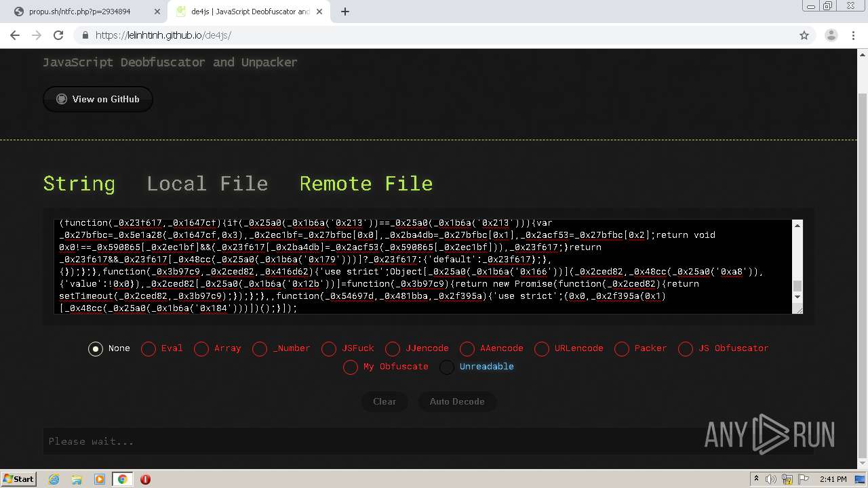Select the _Number radio option
This screenshot has height=488, width=868.
tap(260, 348)
